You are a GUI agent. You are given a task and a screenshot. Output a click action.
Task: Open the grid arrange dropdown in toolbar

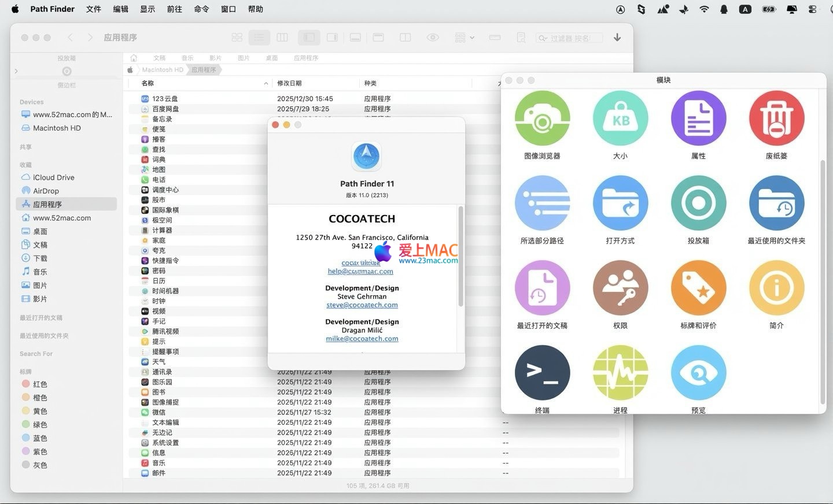click(x=464, y=38)
